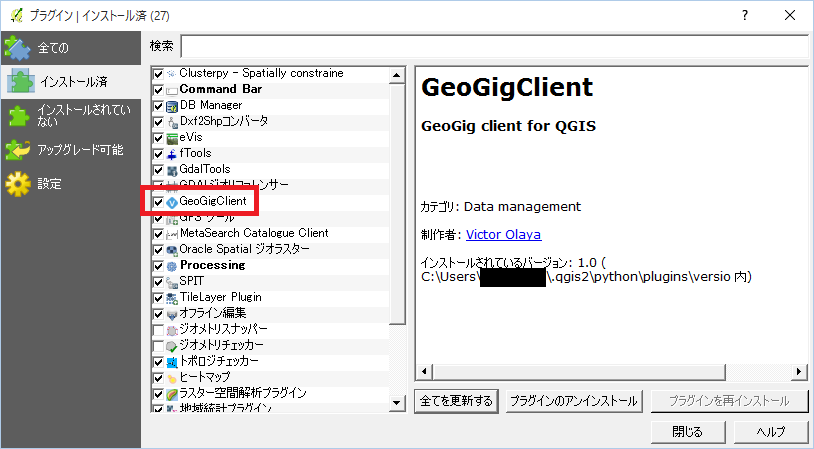The image size is (814, 449).
Task: Click the GdalTools plugin icon
Action: pos(172,170)
